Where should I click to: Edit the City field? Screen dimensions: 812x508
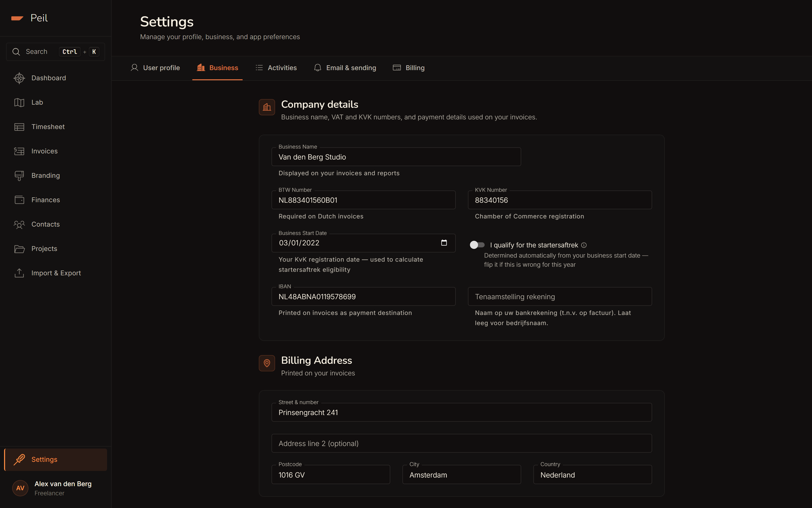[462, 474]
